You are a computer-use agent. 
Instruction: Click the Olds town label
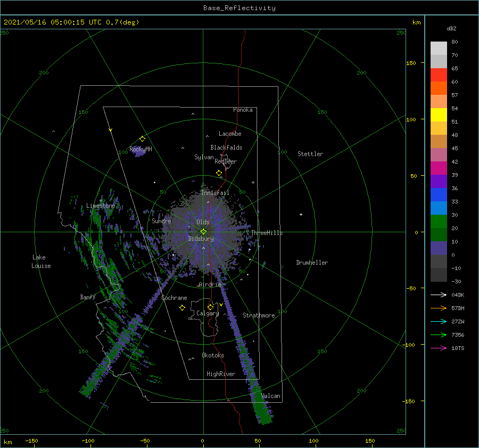click(x=203, y=222)
